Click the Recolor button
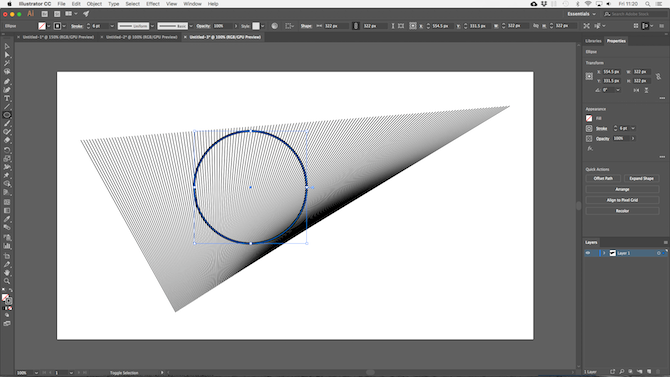 pos(622,211)
